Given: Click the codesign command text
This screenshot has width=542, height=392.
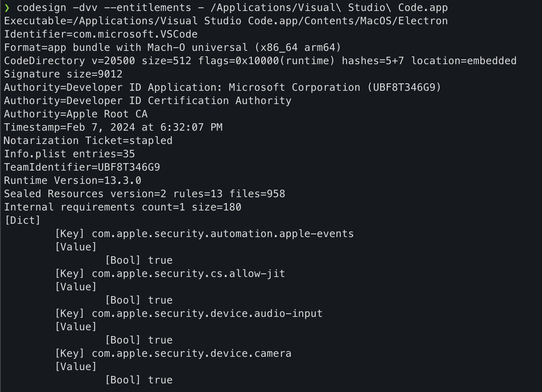Looking at the screenshot, I should point(41,8).
